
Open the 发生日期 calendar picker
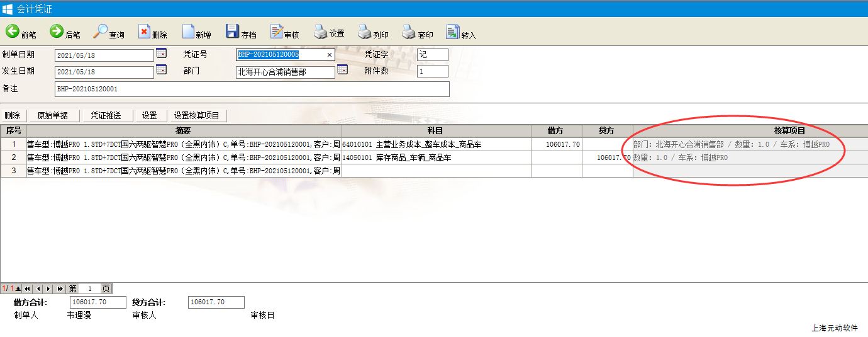[x=161, y=70]
